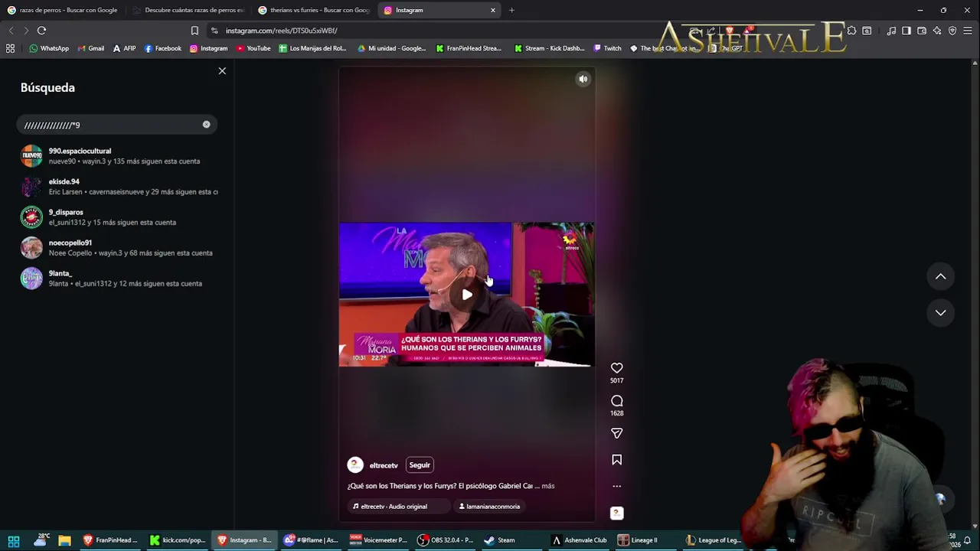The width and height of the screenshot is (980, 551).
Task: Switch to Ashenvale Club taskbar window
Action: [580, 540]
